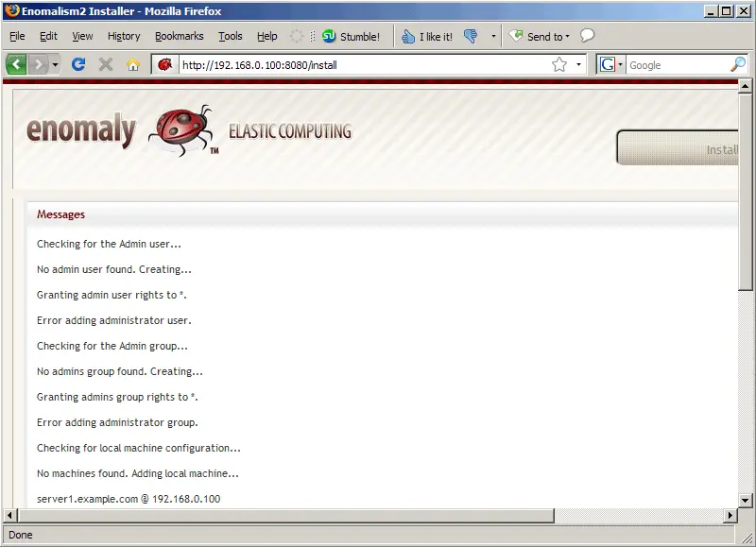Screen dimensions: 756x547
Task: Click "Error adding administrator user." message
Action: pos(114,320)
